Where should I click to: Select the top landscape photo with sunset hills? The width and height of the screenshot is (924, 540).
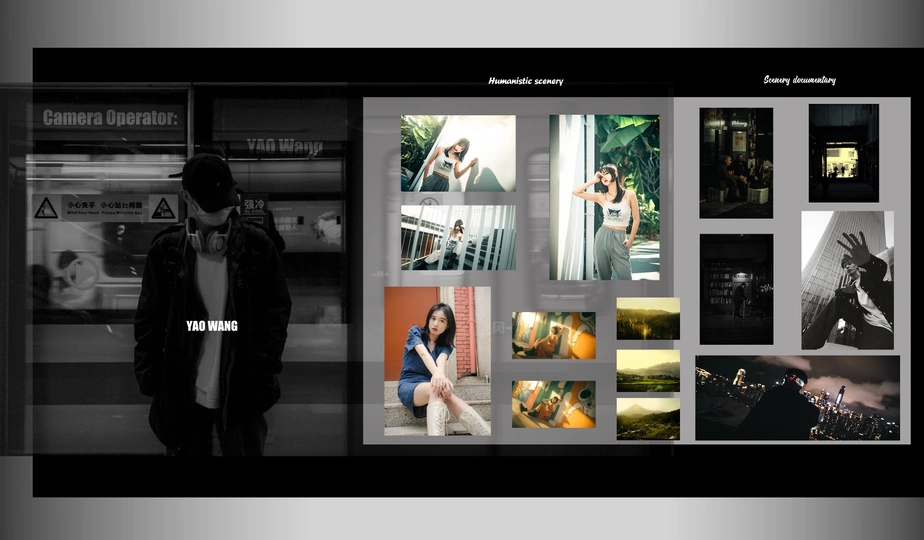[x=647, y=318]
